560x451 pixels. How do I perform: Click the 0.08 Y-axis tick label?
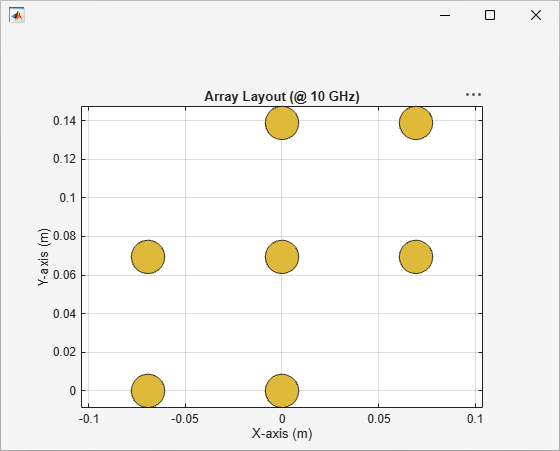click(64, 236)
